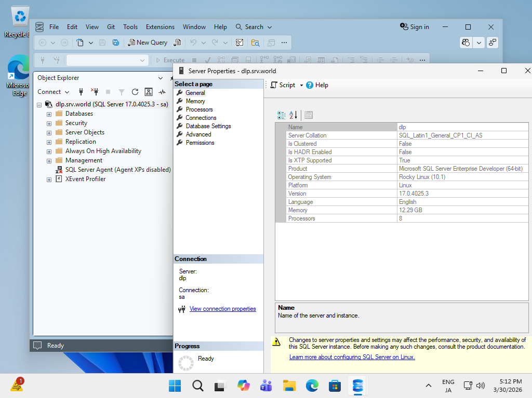Expand the Always On High Availability node

click(x=49, y=152)
